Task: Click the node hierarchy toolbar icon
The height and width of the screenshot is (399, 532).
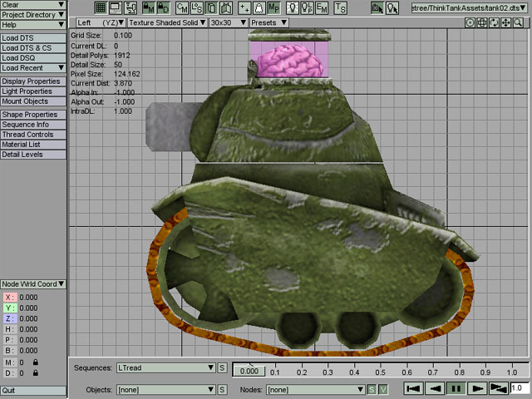Action: click(x=131, y=7)
